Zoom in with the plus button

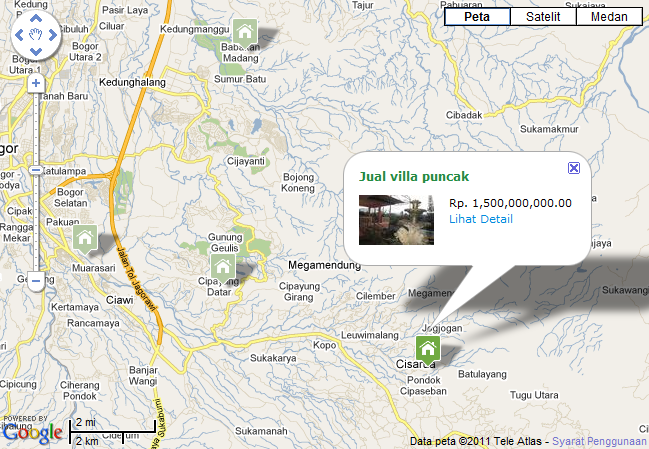pyautogui.click(x=36, y=83)
